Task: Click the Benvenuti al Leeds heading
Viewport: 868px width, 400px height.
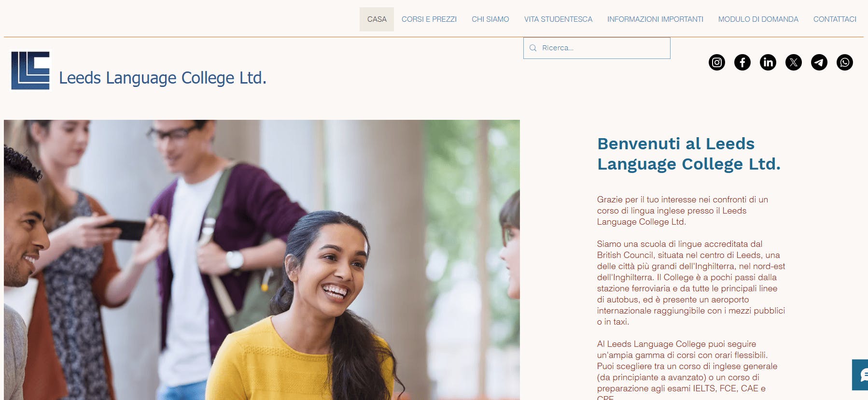Action: tap(689, 154)
